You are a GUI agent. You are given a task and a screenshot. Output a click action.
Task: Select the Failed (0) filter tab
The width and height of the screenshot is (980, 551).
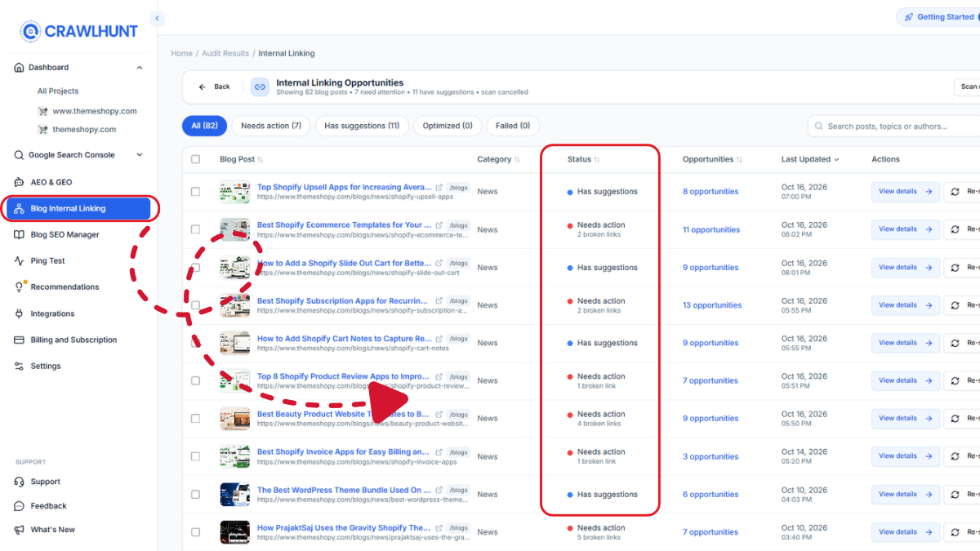click(513, 126)
